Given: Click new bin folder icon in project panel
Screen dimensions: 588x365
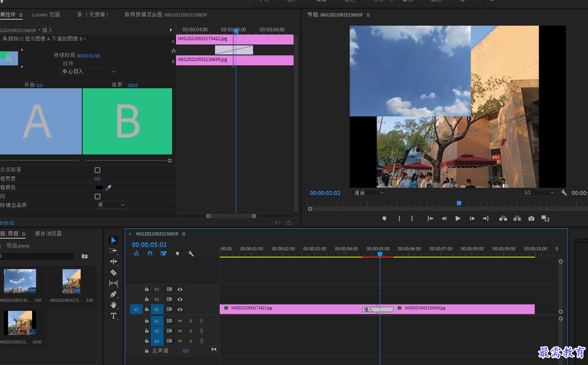Looking at the screenshot, I should point(85,256).
